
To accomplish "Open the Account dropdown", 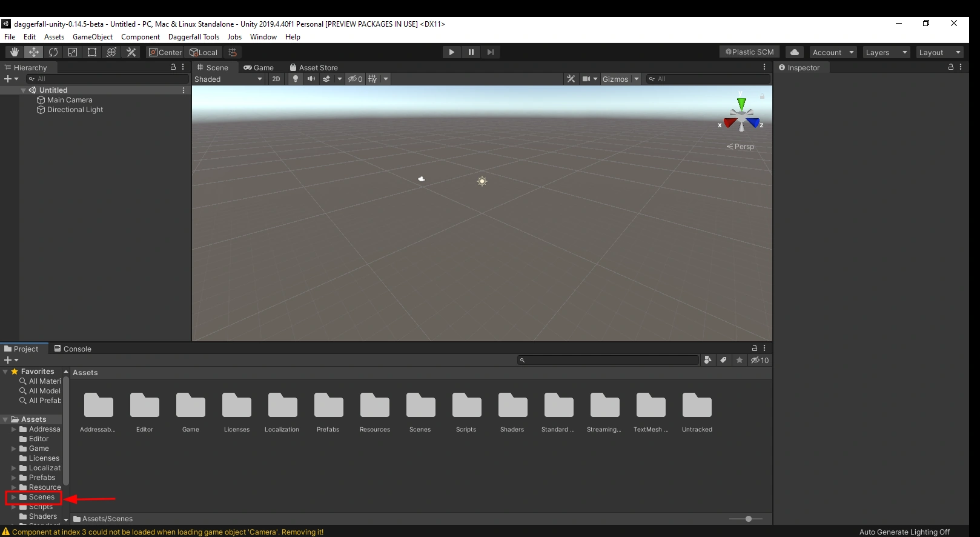I will 833,52.
